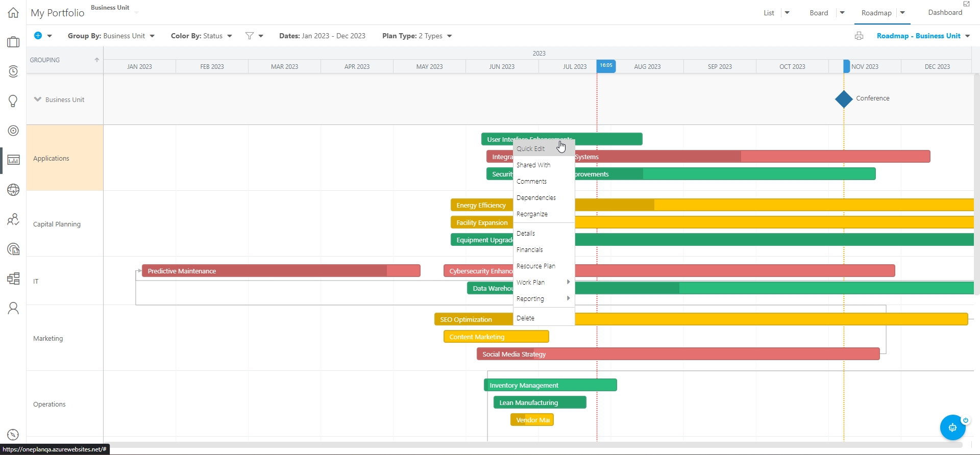The height and width of the screenshot is (455, 980).
Task: Open the reports chart sidebar icon
Action: tap(13, 160)
